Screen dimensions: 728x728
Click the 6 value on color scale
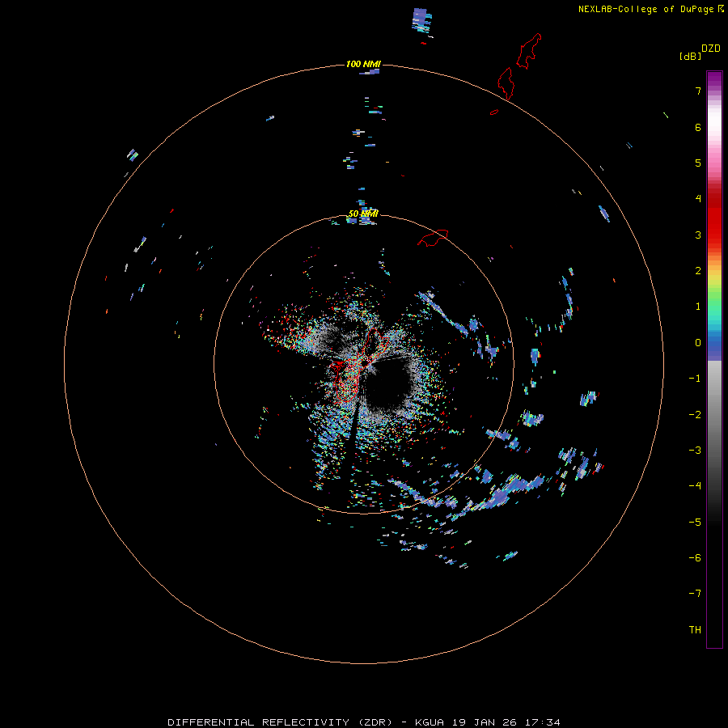(x=698, y=127)
